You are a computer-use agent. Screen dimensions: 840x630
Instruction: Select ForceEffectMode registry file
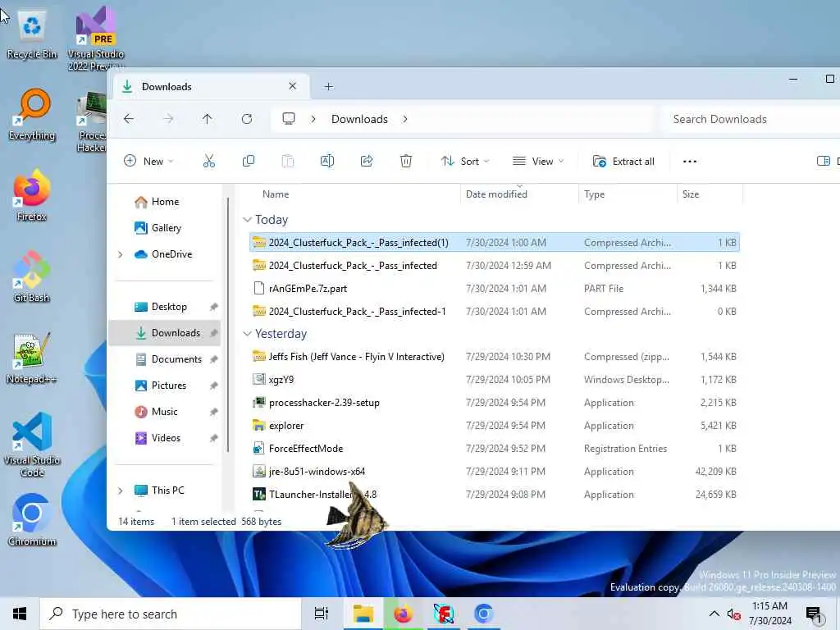495,449
